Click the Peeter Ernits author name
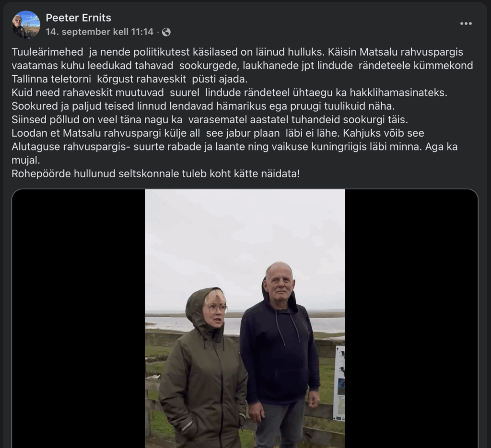The height and width of the screenshot is (448, 491). tap(78, 18)
